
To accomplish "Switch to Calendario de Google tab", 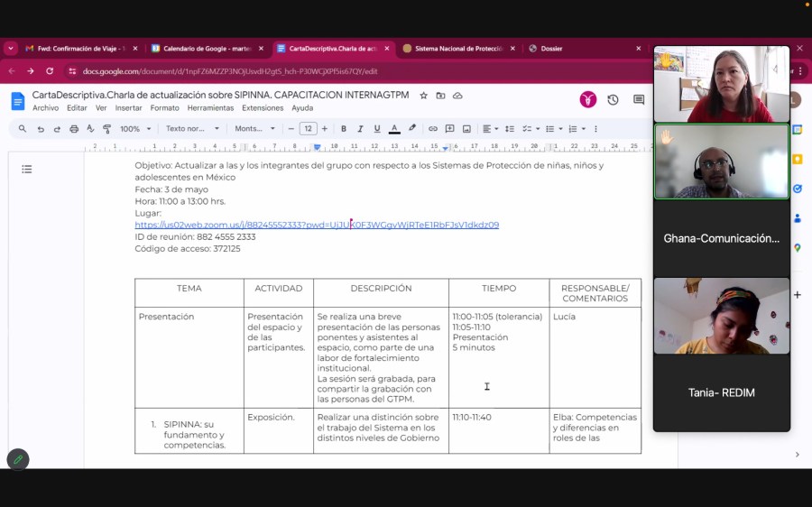I will [x=206, y=49].
